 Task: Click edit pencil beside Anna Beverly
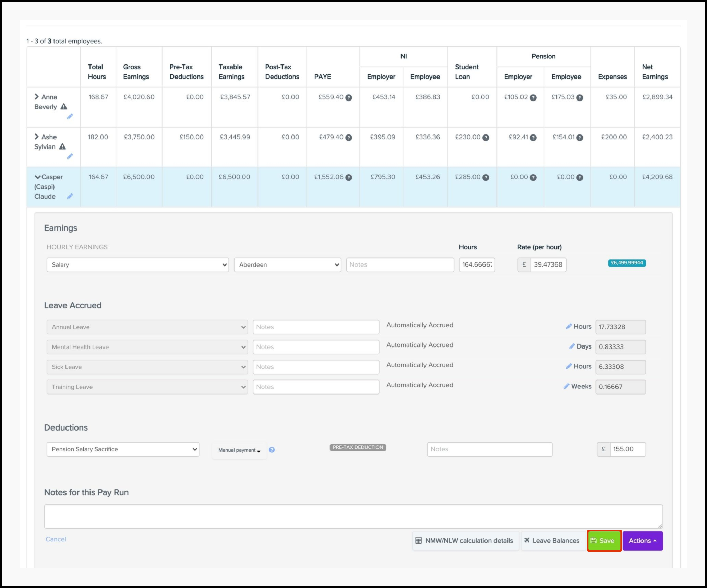70,117
